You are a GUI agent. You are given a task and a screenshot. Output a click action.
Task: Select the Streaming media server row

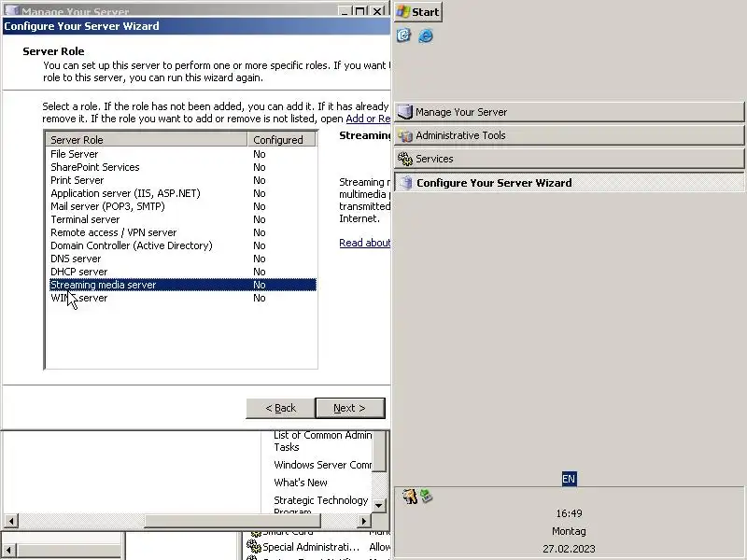183,285
